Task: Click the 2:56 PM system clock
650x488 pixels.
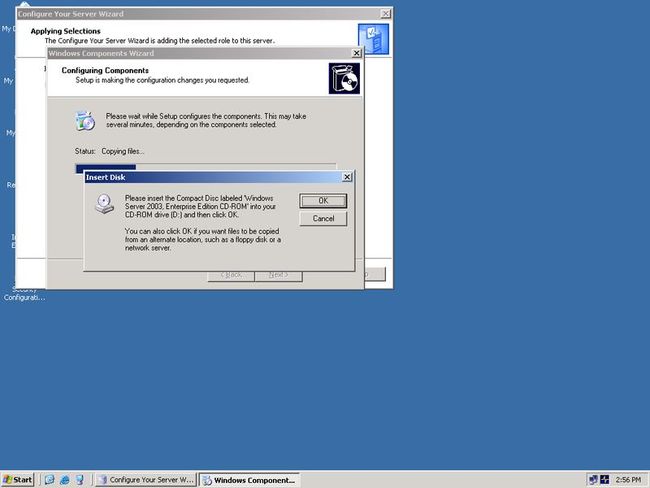Action: point(628,480)
